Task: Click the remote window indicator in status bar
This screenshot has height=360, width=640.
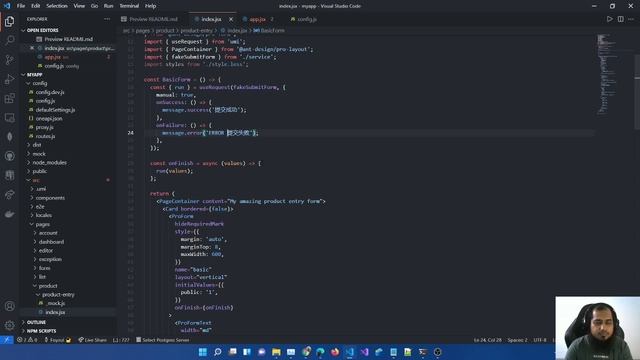Action: click(x=7, y=340)
